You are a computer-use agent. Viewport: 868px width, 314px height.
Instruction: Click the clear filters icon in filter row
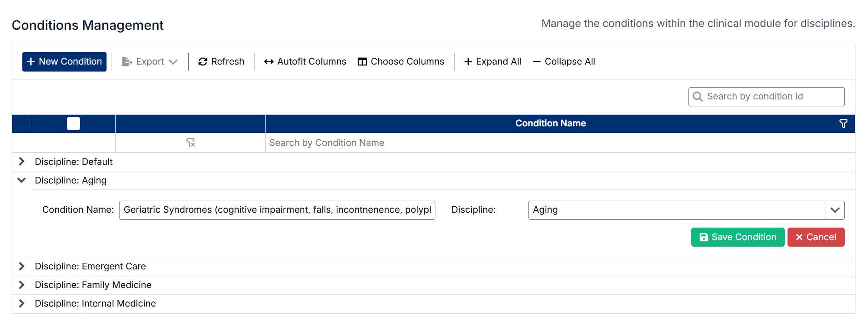(x=190, y=143)
